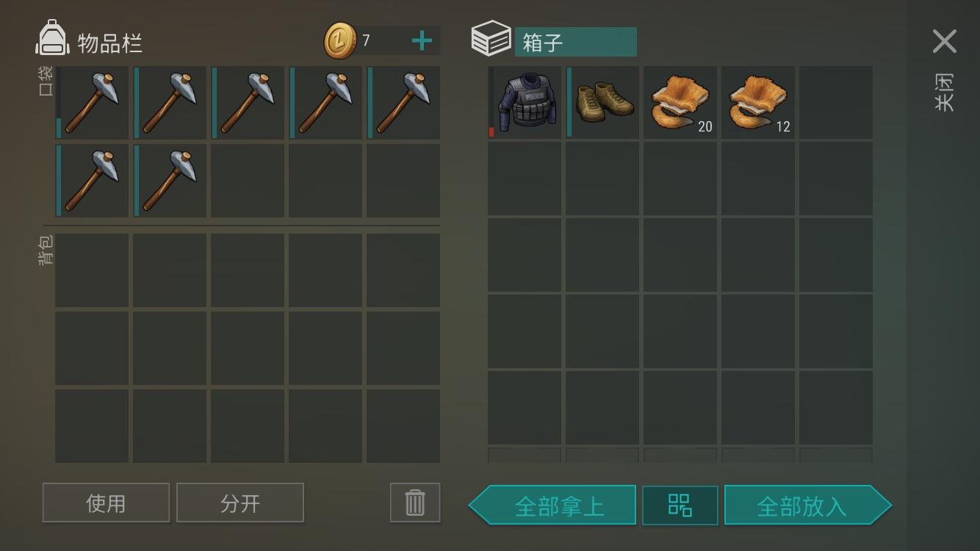The width and height of the screenshot is (980, 551).
Task: Click the plus icon to add coins
Action: click(x=422, y=41)
